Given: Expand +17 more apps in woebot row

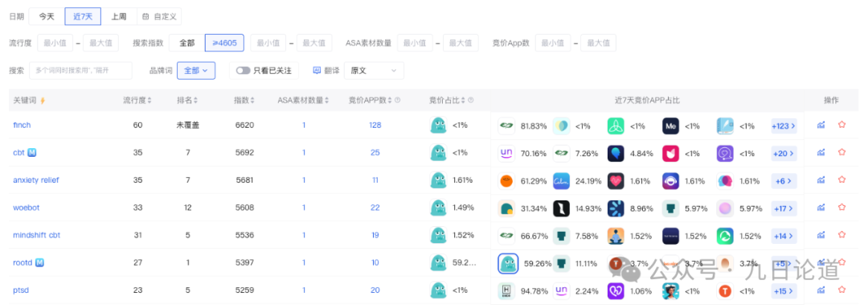Looking at the screenshot, I should tap(784, 208).
